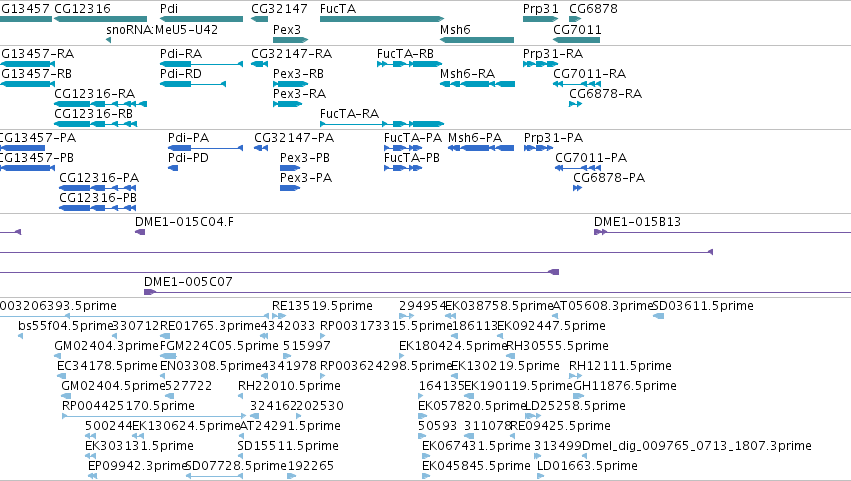The width and height of the screenshot is (851, 481).
Task: Select the SD15511.5prime EST label
Action: tap(288, 446)
